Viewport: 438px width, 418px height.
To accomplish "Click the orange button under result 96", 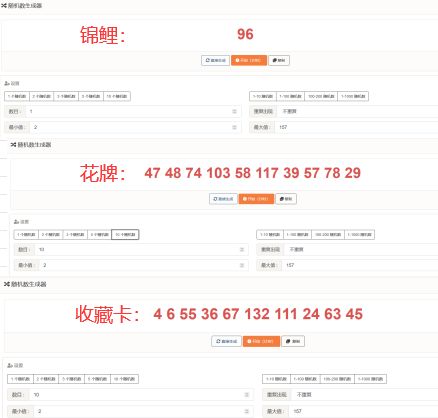I will pos(249,60).
